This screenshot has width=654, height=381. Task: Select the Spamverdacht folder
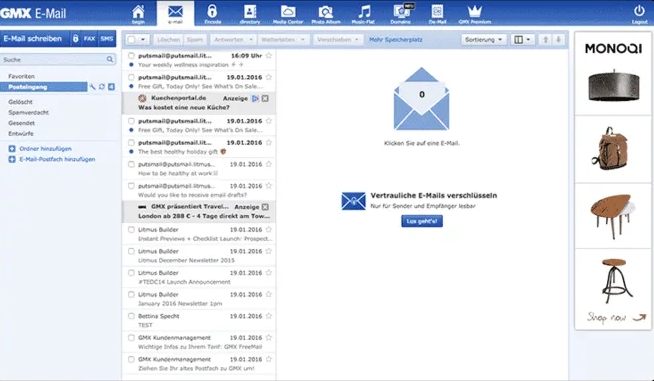tap(28, 113)
